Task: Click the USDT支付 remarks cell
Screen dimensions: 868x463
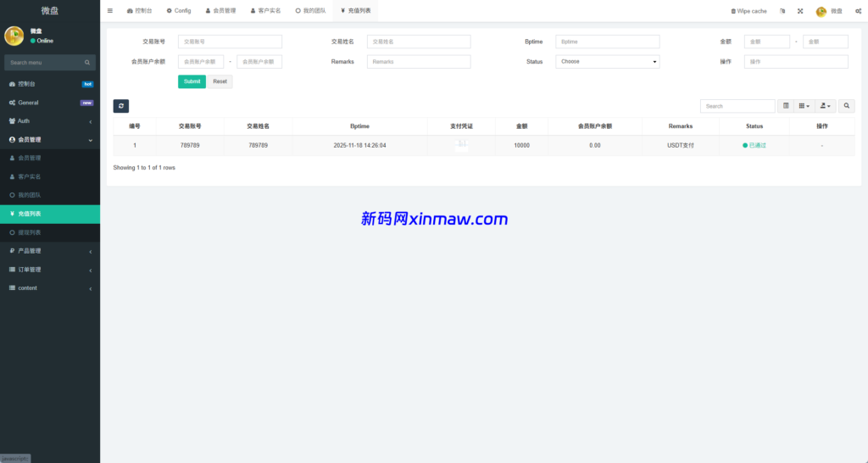Action: pos(681,145)
